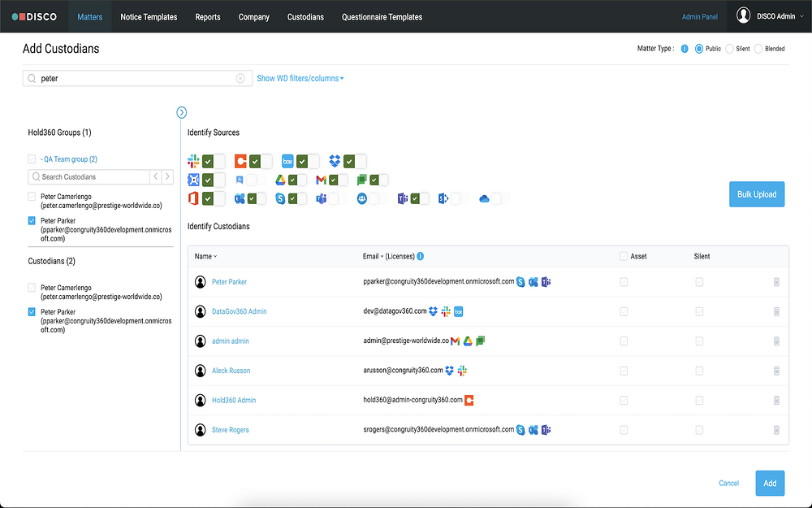Open the Reports menu
This screenshot has width=812, height=508.
click(x=208, y=16)
